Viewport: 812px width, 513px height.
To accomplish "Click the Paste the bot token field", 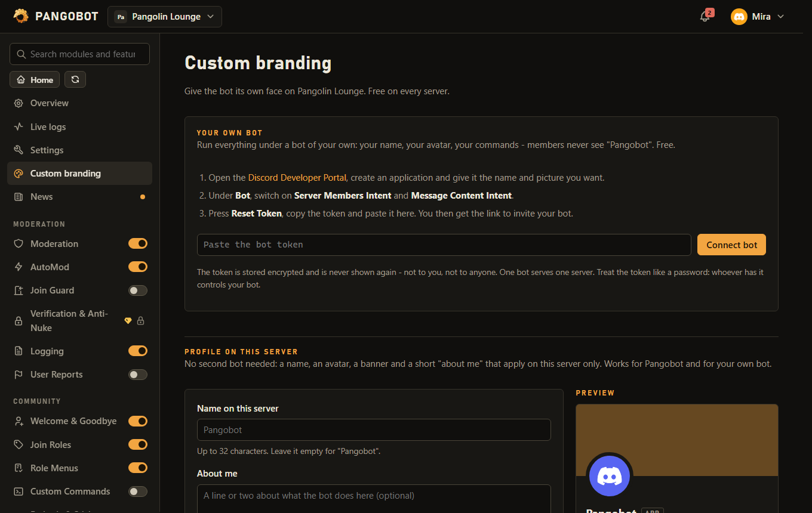I will coord(444,245).
